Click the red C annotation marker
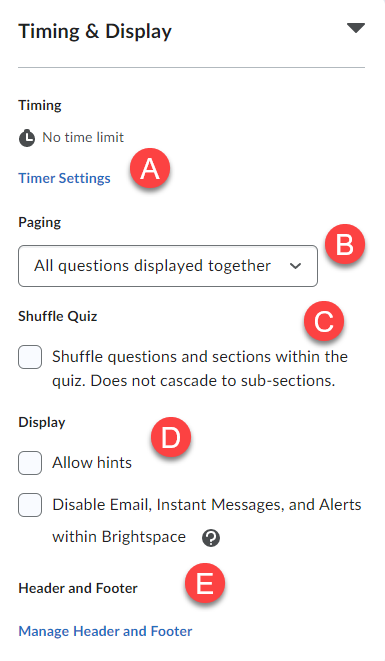 pos(323,321)
